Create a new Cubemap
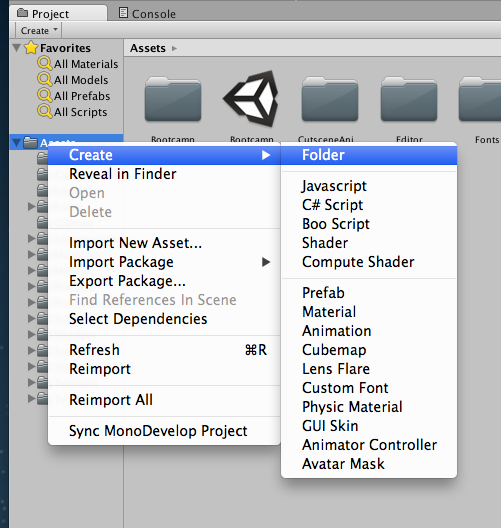The width and height of the screenshot is (501, 528). coord(369,350)
